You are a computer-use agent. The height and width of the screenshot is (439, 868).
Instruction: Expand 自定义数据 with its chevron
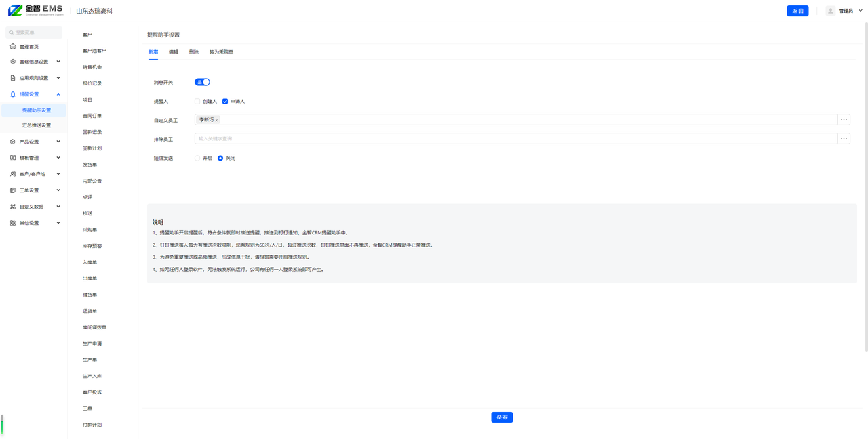(58, 207)
